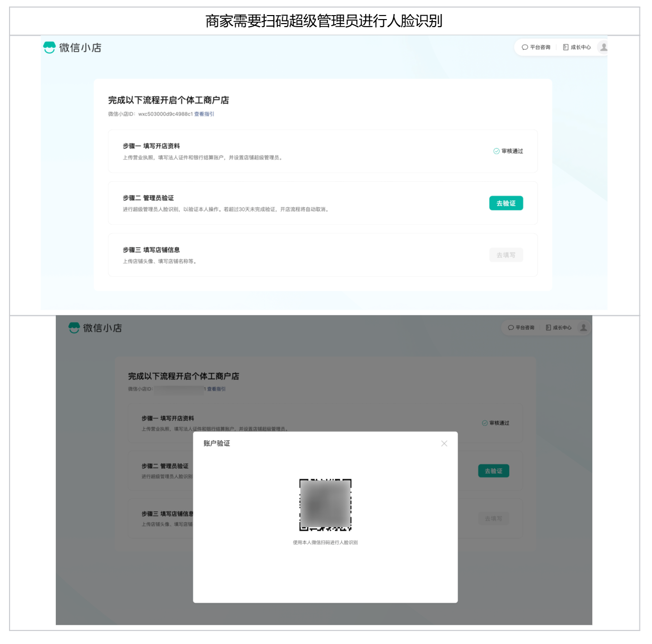Click the 微信小店 logo icon on the upper page
The width and height of the screenshot is (652, 644).
(x=49, y=48)
